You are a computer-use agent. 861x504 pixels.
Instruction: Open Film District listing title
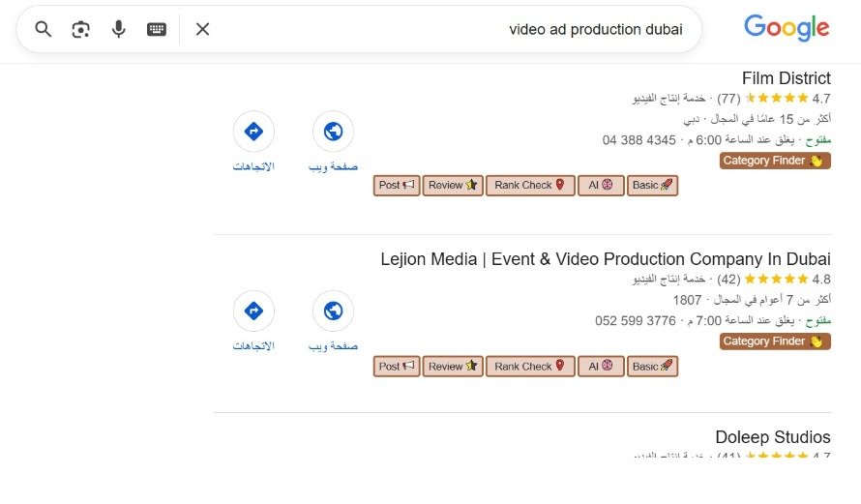coord(786,78)
